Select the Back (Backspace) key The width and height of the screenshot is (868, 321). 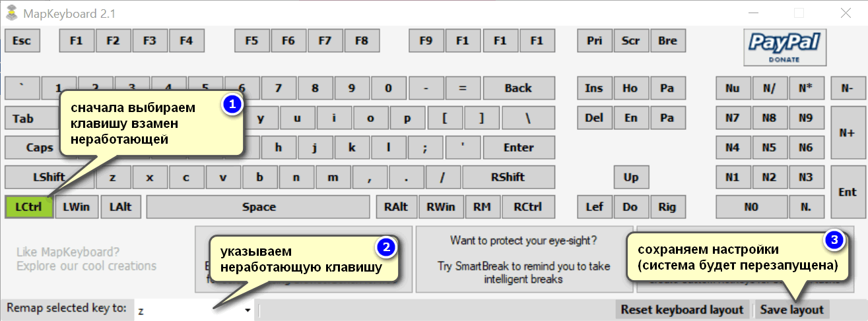coord(518,88)
